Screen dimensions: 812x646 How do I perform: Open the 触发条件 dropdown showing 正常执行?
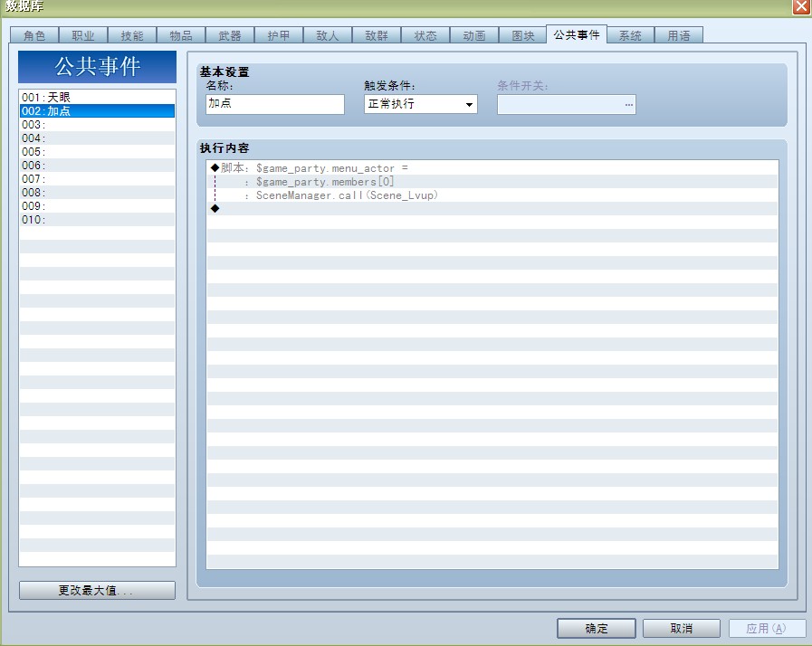pyautogui.click(x=421, y=104)
